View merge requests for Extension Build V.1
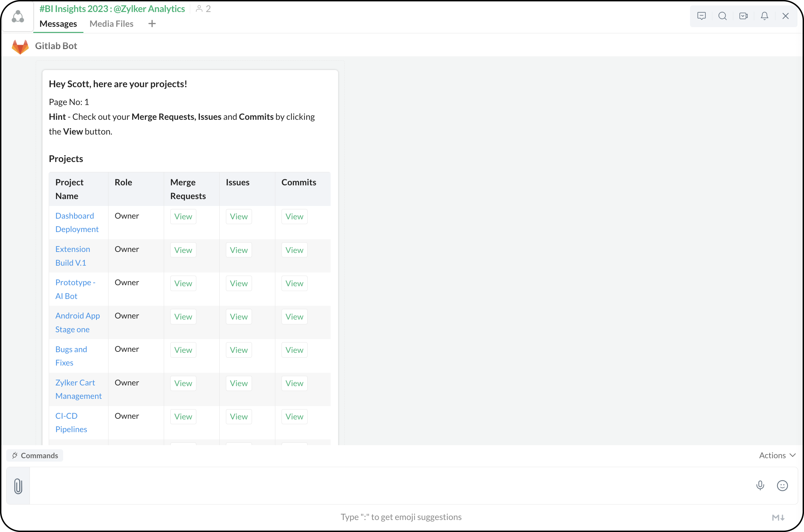This screenshot has width=804, height=532. (x=183, y=250)
